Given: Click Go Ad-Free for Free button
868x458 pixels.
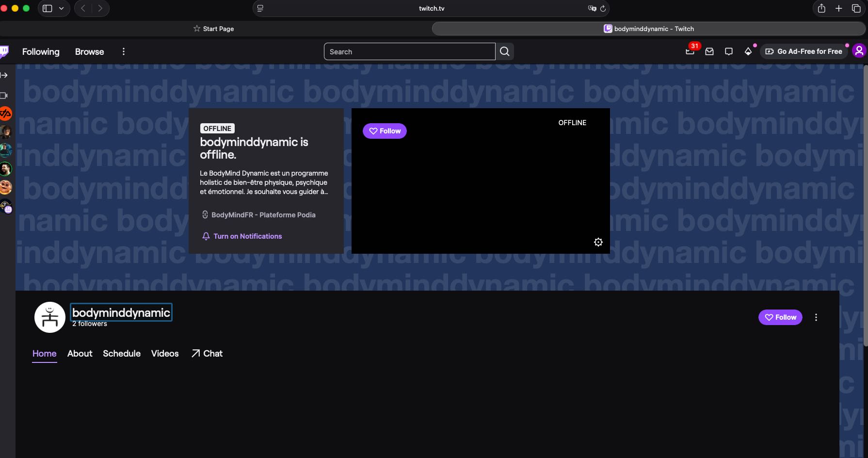Looking at the screenshot, I should coord(804,51).
